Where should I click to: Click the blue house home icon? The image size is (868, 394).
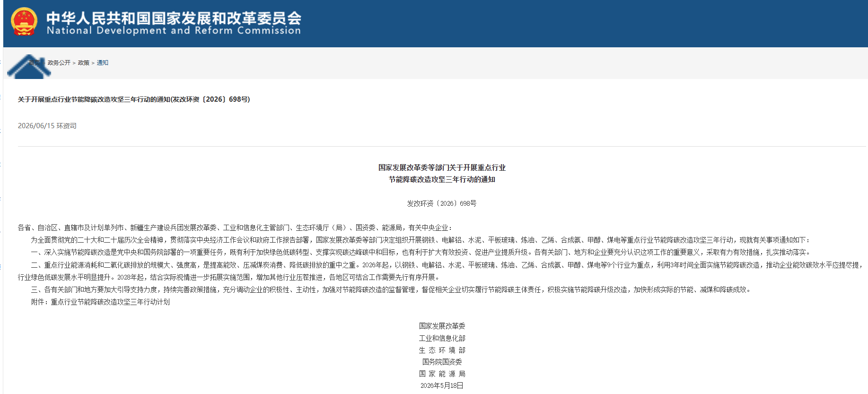pos(29,67)
